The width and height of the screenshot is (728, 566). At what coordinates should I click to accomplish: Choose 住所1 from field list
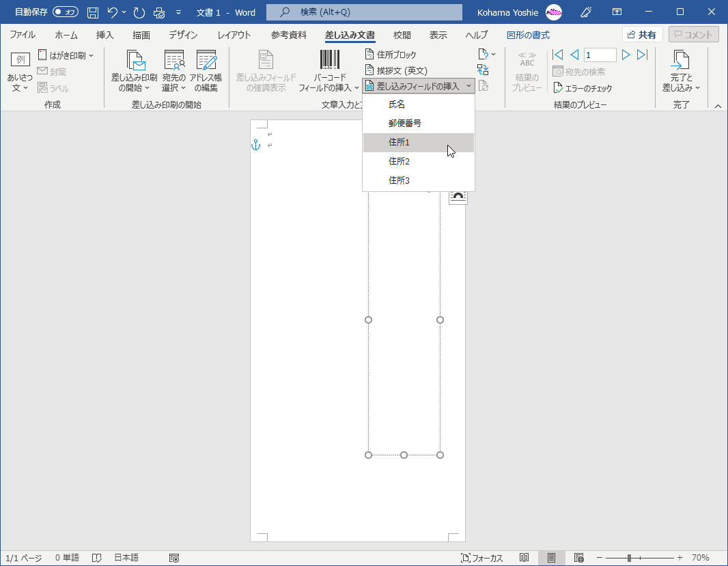tap(419, 142)
